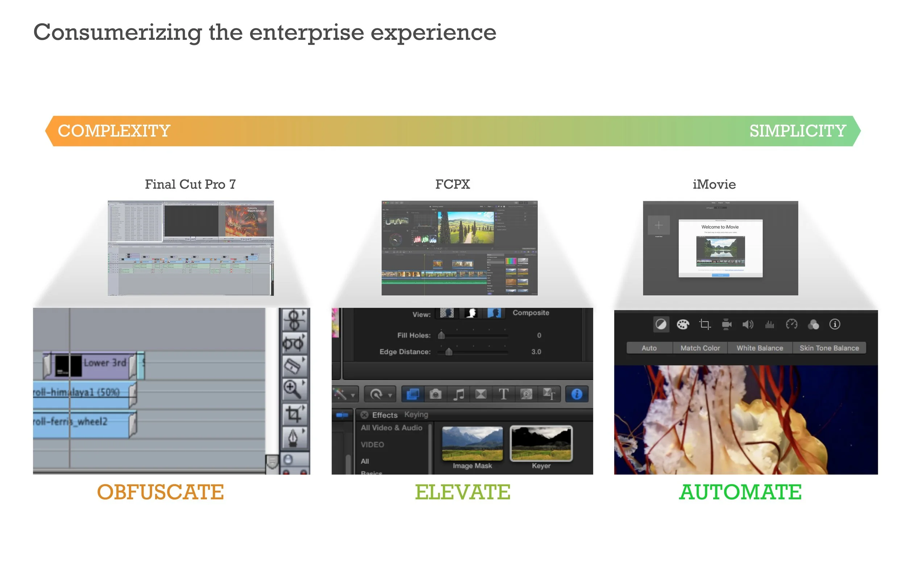Select the iMovie cropping tool icon

click(704, 324)
